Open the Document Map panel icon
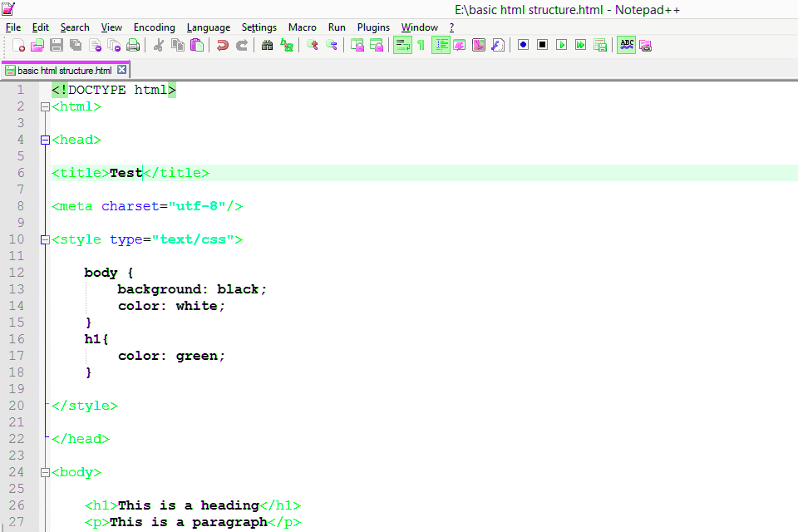This screenshot has width=798, height=532. 479,46
